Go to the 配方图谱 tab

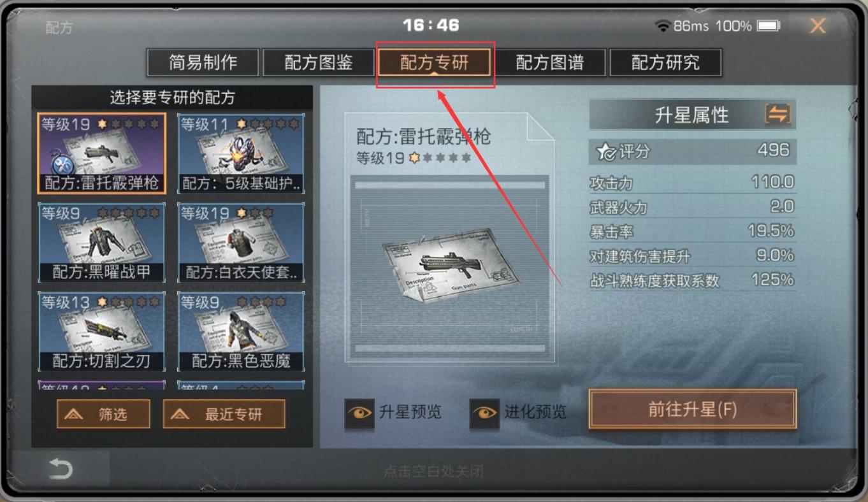550,62
